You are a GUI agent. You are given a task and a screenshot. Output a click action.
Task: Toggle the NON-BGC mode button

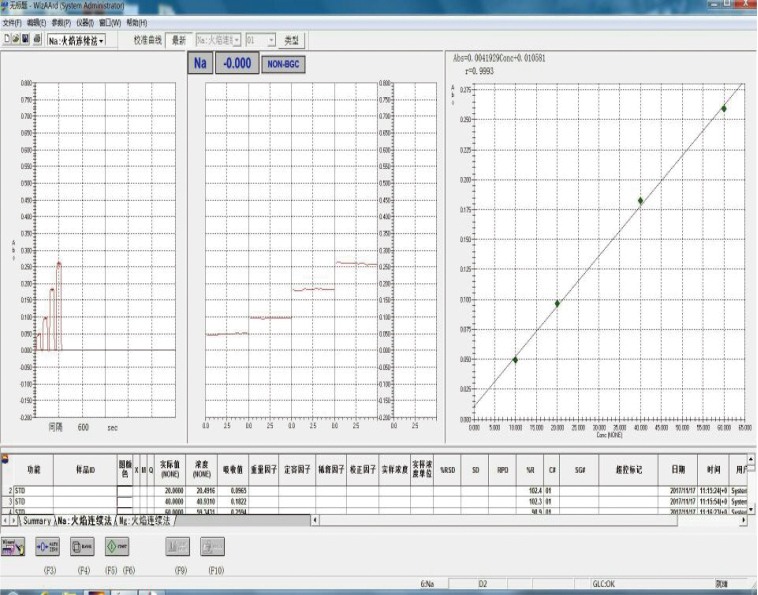click(284, 63)
